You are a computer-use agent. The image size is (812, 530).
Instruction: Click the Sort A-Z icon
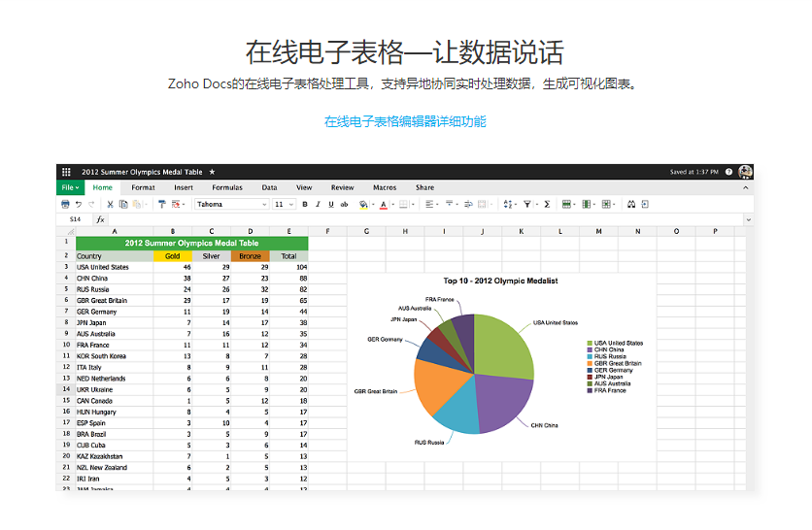pos(507,205)
